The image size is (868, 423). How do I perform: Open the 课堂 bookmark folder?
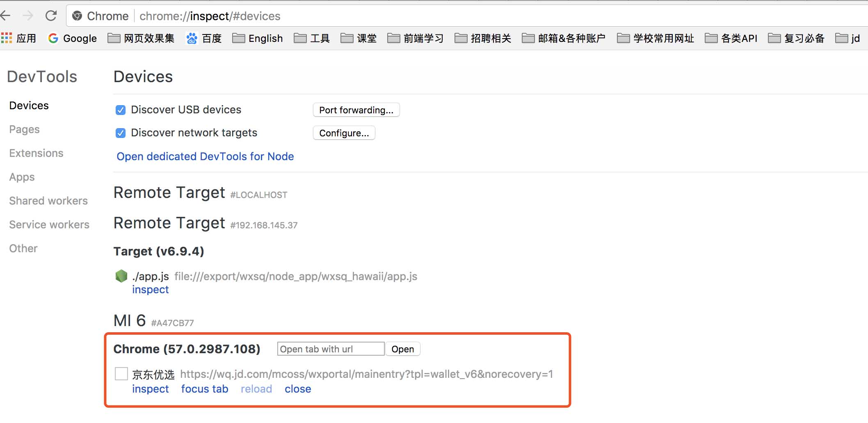[x=359, y=38]
